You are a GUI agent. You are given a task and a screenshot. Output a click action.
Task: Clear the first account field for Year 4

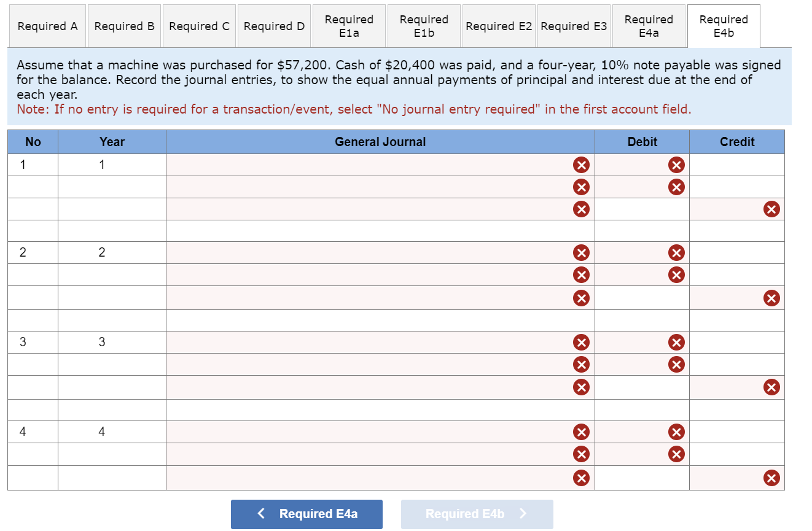click(581, 432)
